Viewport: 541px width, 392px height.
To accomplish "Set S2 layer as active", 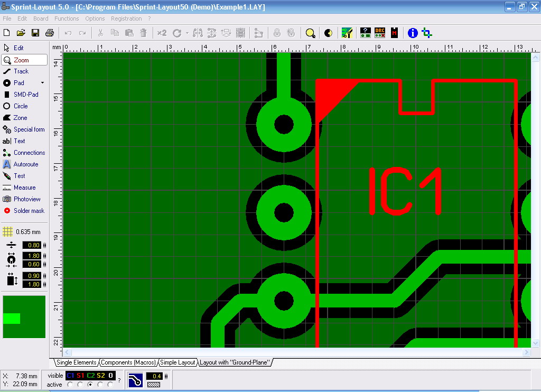I will pyautogui.click(x=100, y=385).
